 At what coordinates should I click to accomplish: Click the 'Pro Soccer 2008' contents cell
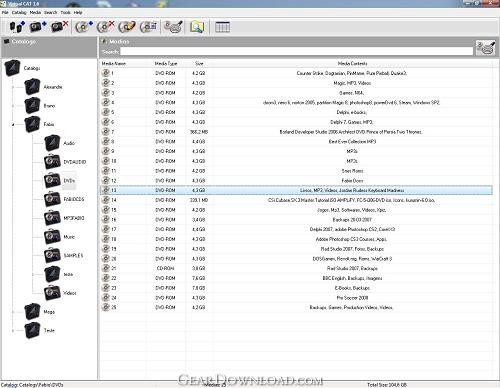[x=352, y=297]
